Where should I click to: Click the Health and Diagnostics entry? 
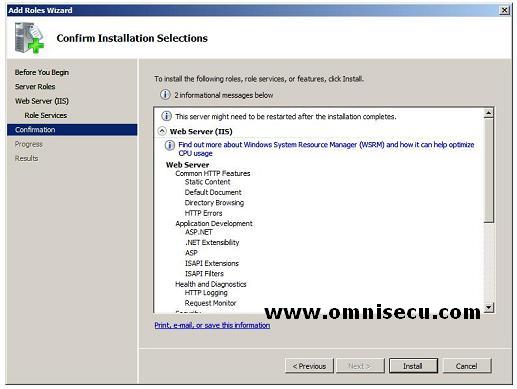tap(211, 284)
